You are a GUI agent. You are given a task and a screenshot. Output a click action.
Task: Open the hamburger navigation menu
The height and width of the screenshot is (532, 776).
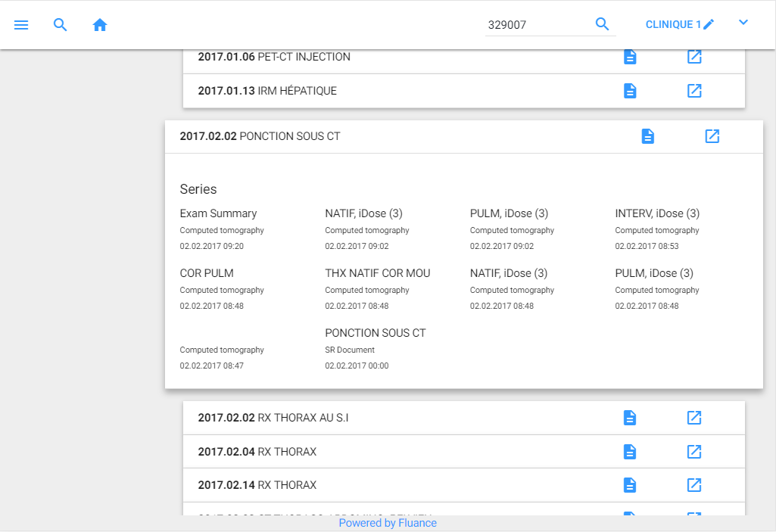tap(21, 25)
